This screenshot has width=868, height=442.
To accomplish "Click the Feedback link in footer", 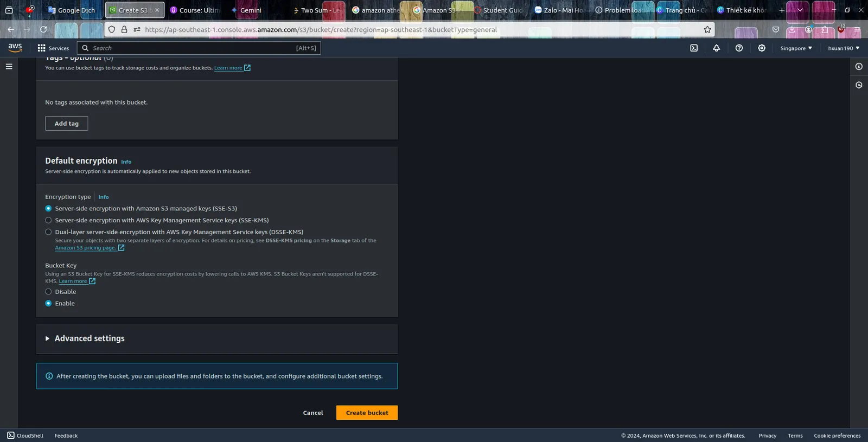I will click(66, 435).
